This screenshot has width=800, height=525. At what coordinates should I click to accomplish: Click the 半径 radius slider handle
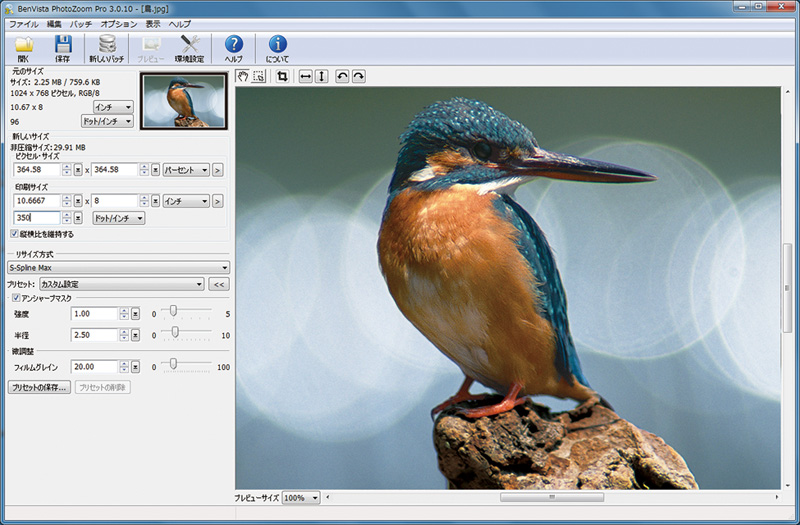tap(175, 332)
